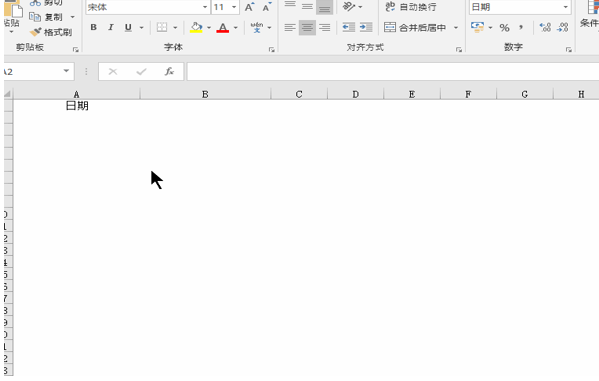Select cell containing 日期

click(x=77, y=106)
